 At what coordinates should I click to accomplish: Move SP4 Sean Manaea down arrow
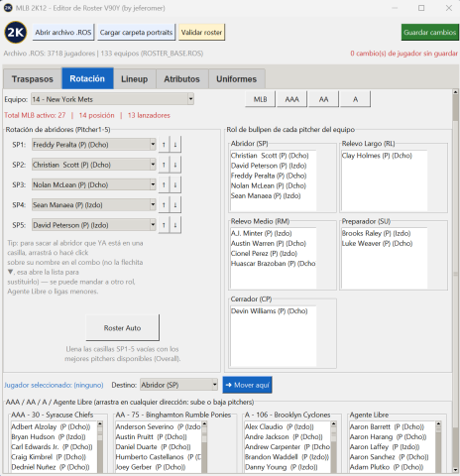[x=175, y=205]
